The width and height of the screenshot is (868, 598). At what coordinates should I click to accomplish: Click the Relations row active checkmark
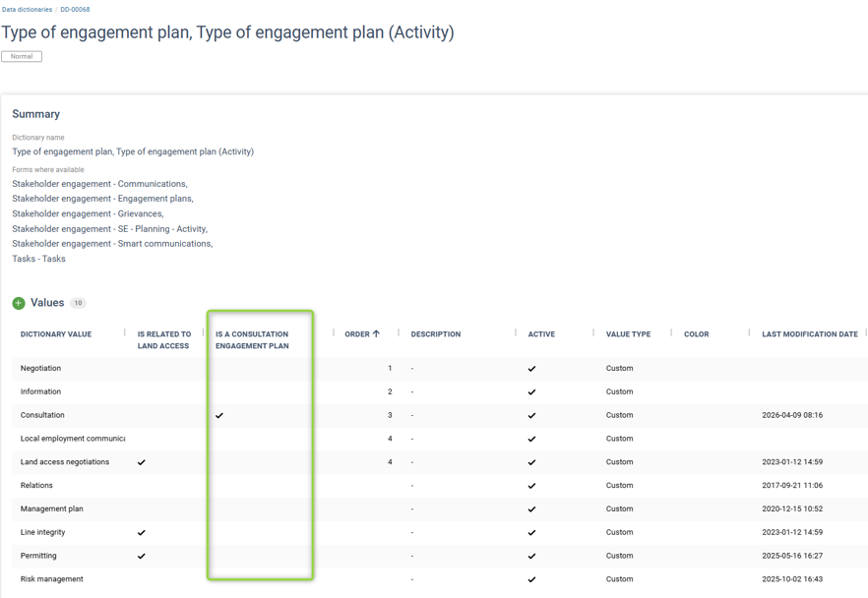click(x=532, y=486)
